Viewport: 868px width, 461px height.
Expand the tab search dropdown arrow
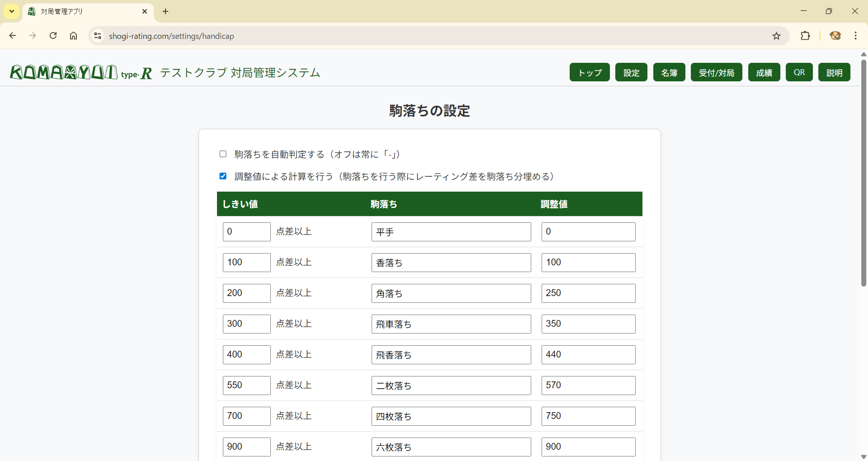(x=12, y=11)
